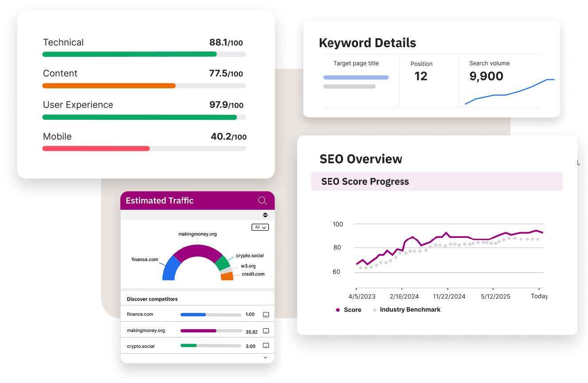Click the 2/18/2024 date marker on the chart

pyautogui.click(x=404, y=296)
